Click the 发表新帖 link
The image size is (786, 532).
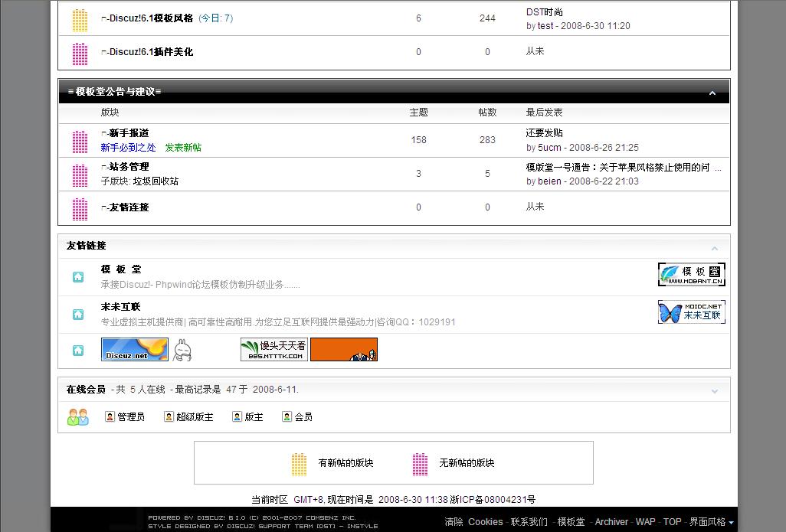(183, 147)
